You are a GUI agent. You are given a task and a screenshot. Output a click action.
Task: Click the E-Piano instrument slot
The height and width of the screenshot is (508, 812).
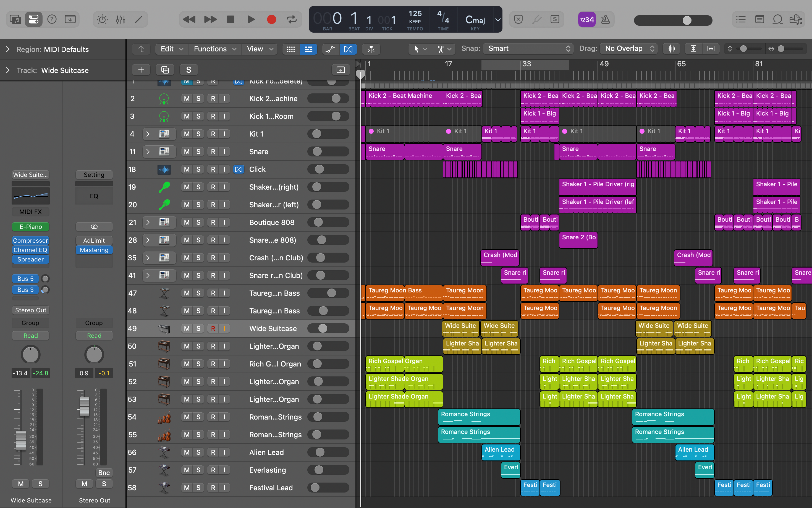click(31, 227)
